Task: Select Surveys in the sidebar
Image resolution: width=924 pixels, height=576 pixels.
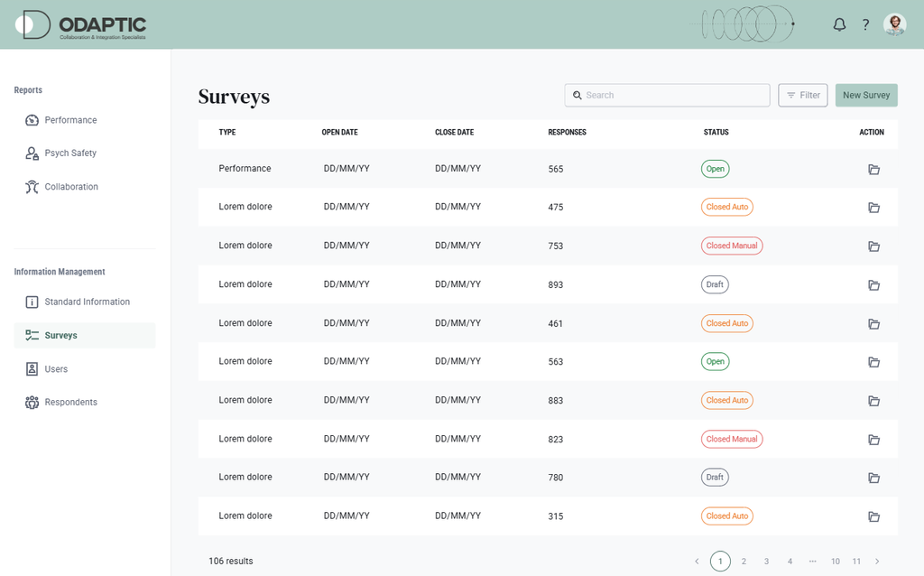Action: pos(85,336)
